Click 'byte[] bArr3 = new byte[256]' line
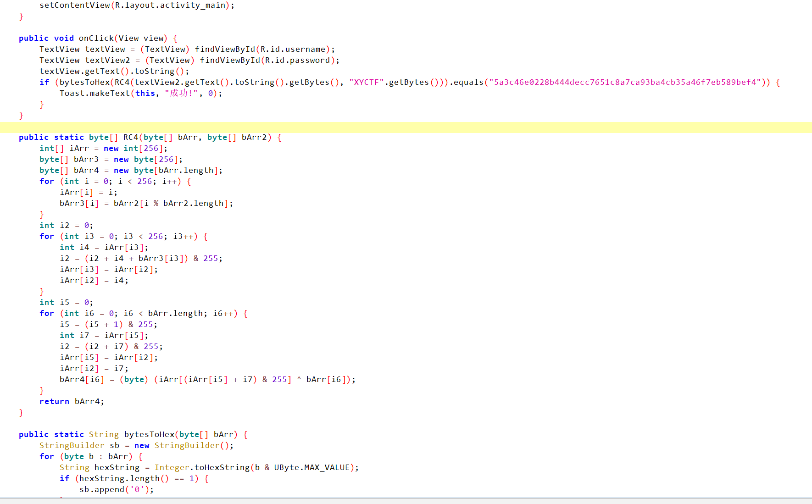This screenshot has height=504, width=812. point(111,159)
